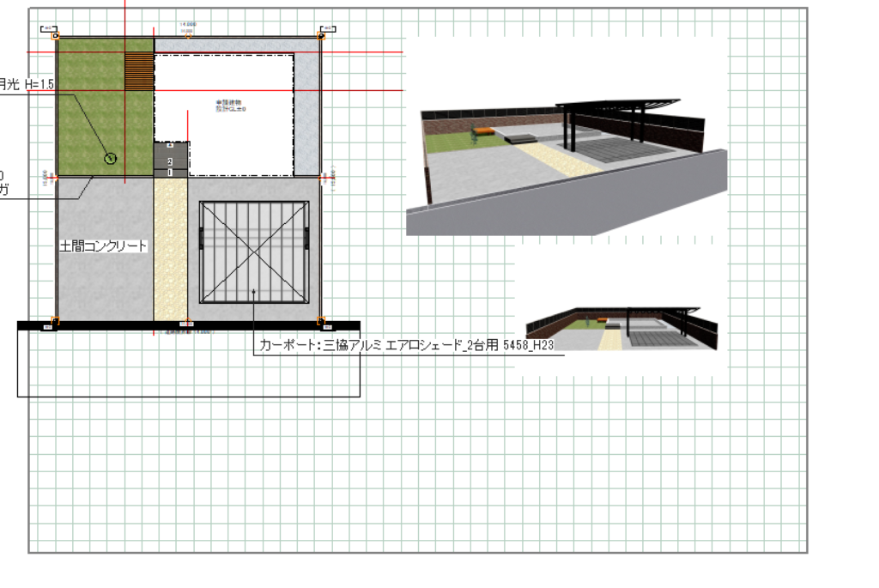Click the 14,000 dimension text at top
Viewport: 879px width, 588px height.
point(186,25)
